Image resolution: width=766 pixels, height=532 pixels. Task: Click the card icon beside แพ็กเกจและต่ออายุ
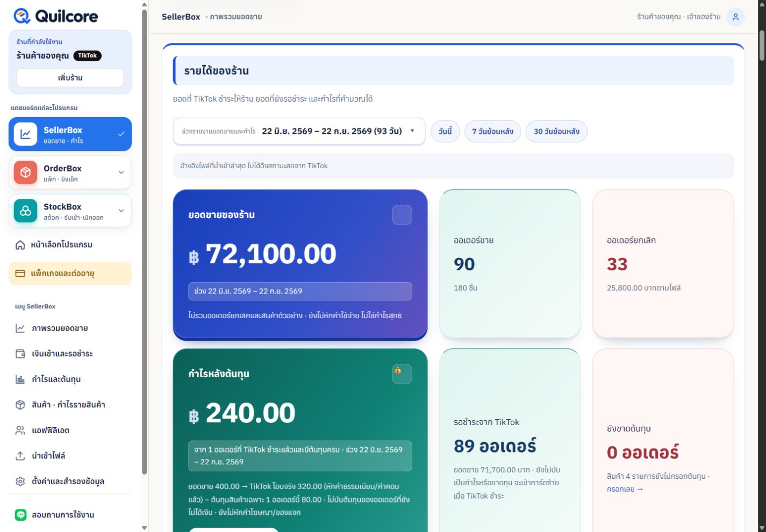coord(20,274)
